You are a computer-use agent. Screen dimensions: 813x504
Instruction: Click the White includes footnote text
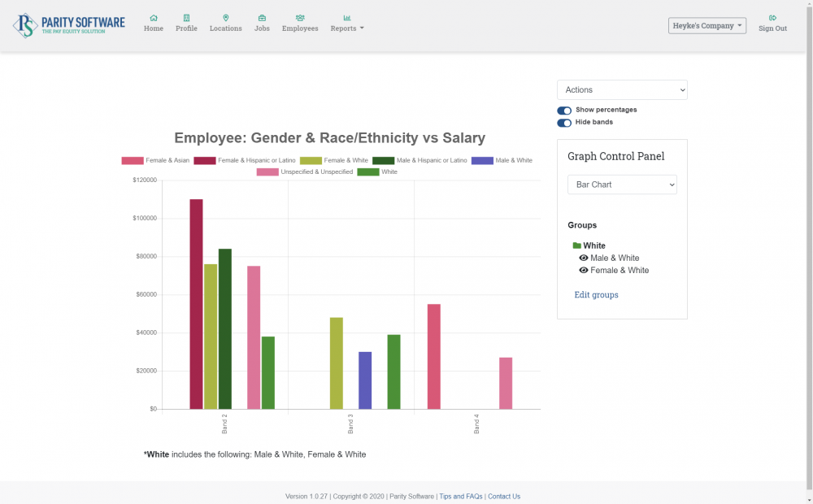click(254, 454)
